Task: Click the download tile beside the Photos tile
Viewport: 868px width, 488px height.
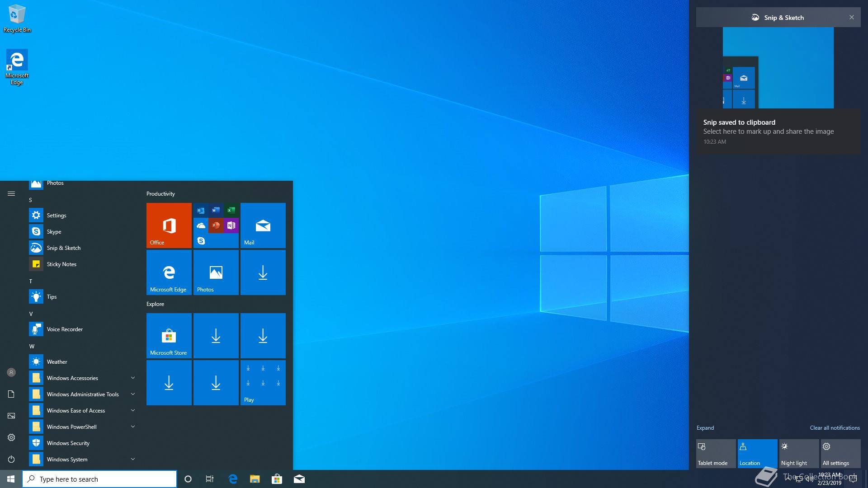Action: [263, 272]
